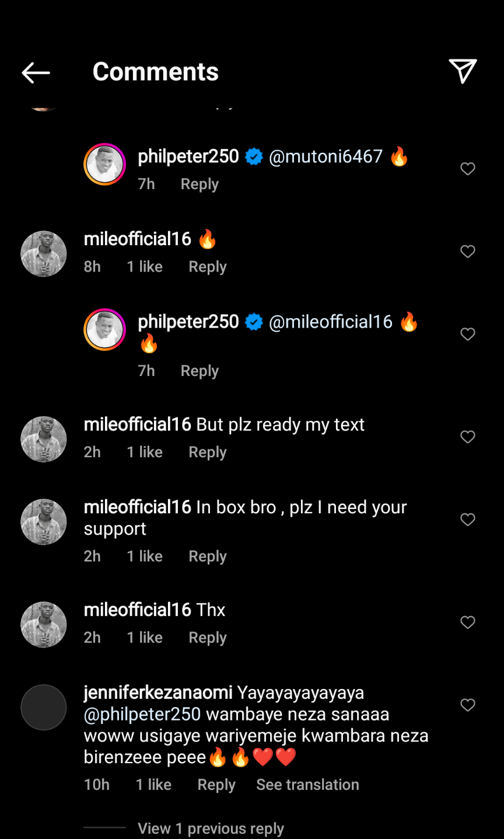Reply to jenniferkezanaomi's comment

pyautogui.click(x=216, y=785)
